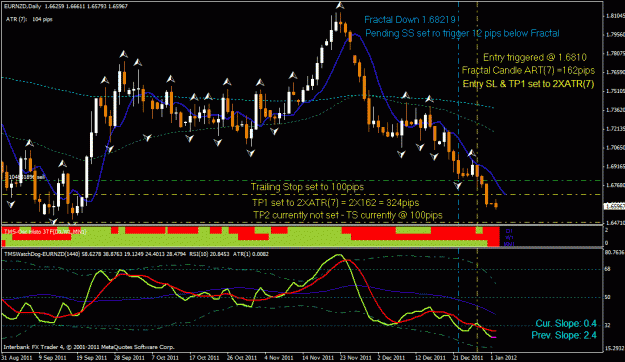625x362 pixels.
Task: Click the 'Prev. Slope: 2.4' readout
Action: pyautogui.click(x=564, y=335)
